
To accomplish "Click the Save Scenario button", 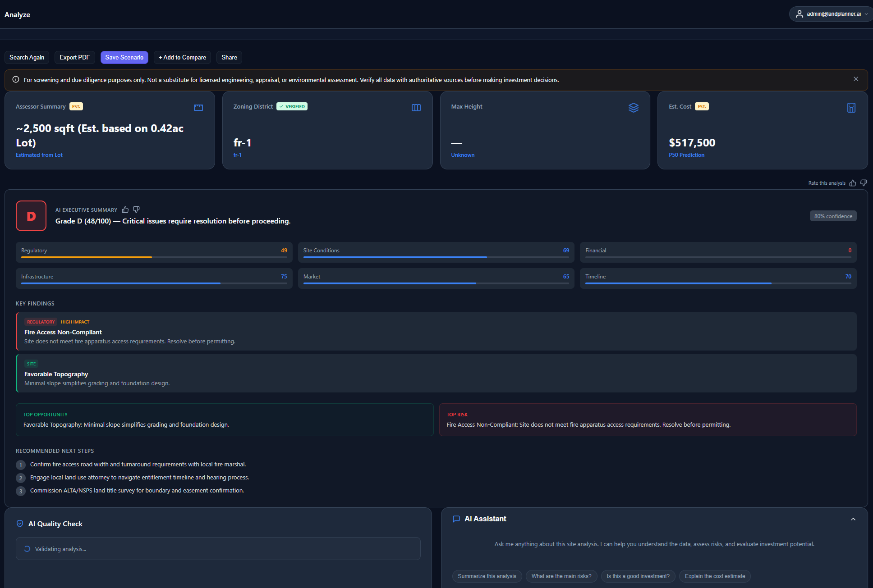I will pyautogui.click(x=124, y=57).
